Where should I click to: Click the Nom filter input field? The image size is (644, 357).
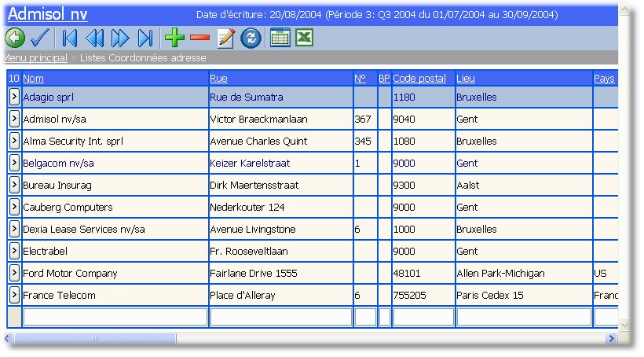coord(115,317)
